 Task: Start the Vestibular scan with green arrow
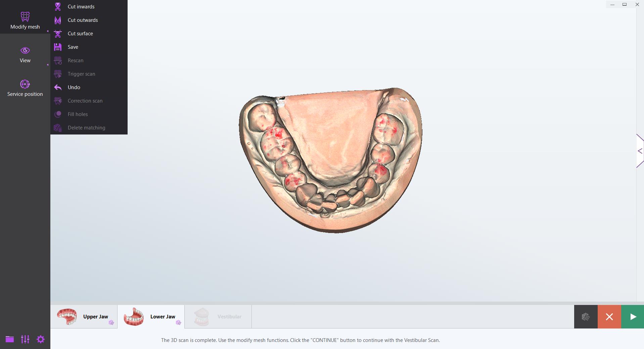click(633, 316)
